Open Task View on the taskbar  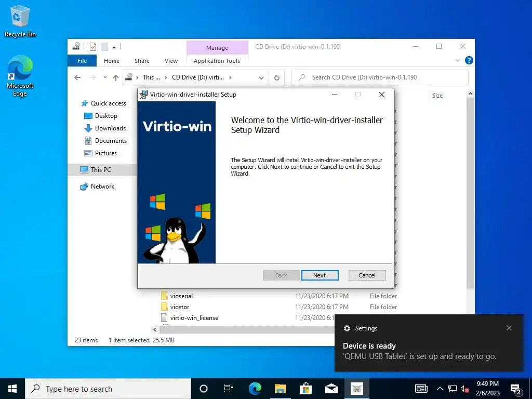(x=229, y=389)
